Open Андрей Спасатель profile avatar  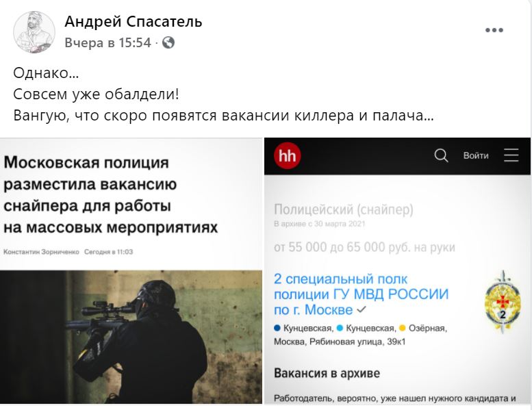(x=34, y=32)
